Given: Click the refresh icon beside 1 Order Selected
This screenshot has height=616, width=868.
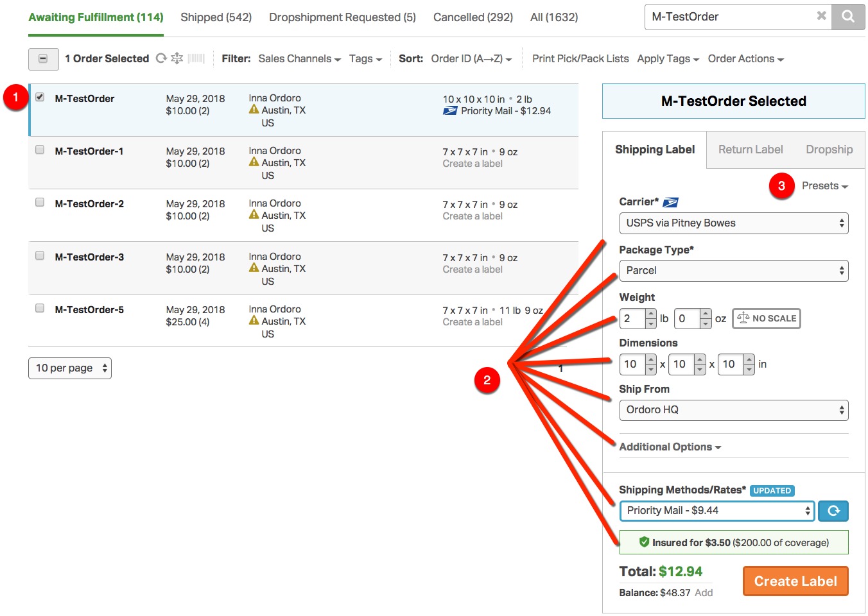Looking at the screenshot, I should click(x=161, y=58).
